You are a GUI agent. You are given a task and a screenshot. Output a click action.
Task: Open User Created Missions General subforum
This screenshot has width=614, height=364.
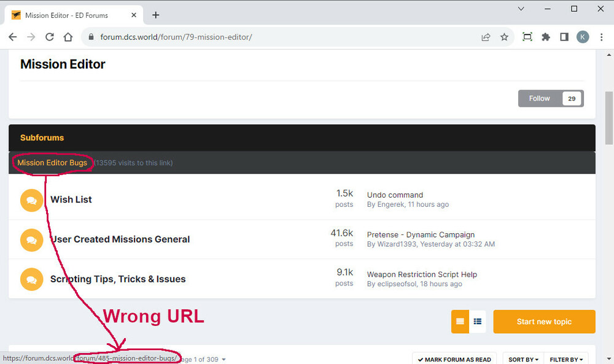point(120,239)
